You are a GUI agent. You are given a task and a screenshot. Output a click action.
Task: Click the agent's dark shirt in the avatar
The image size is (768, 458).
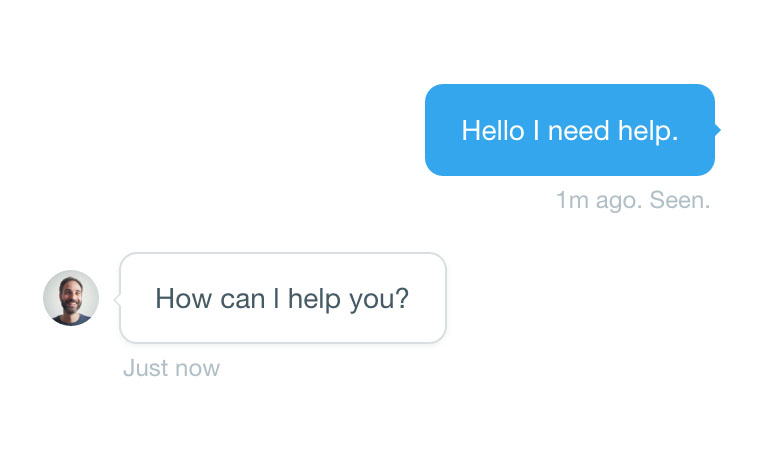pos(71,320)
